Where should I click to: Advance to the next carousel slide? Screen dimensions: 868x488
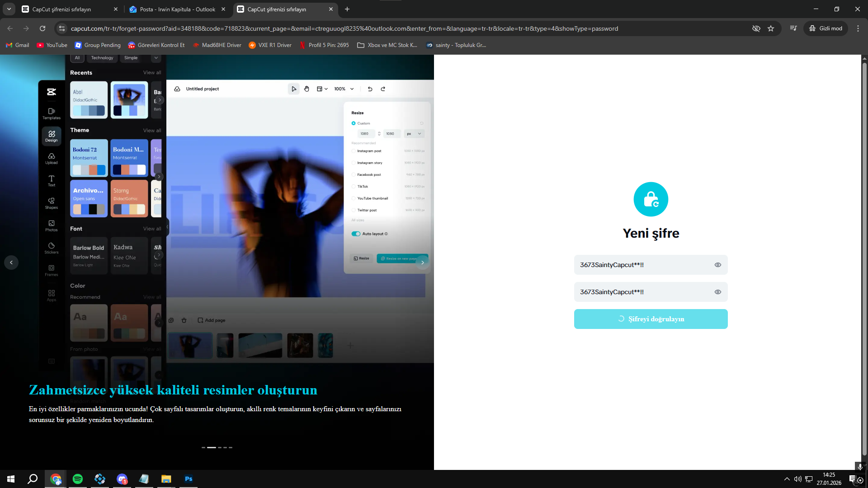pos(423,263)
